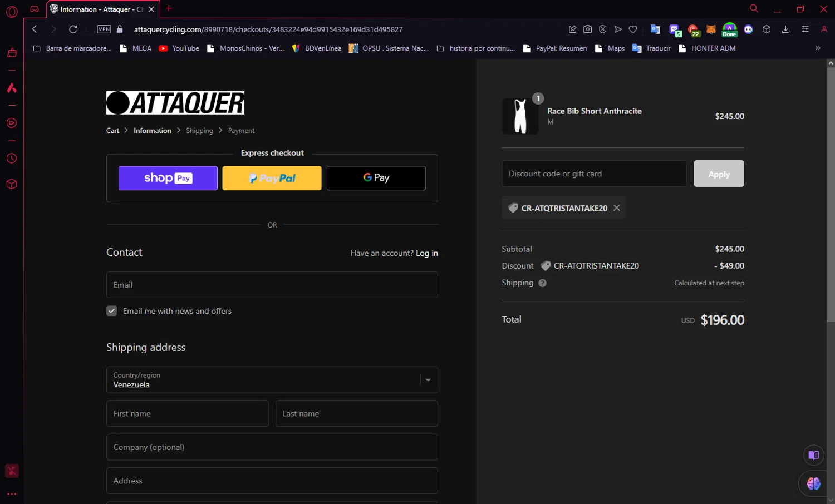Go to Cart breadcrumb link
The image size is (835, 504).
click(112, 131)
